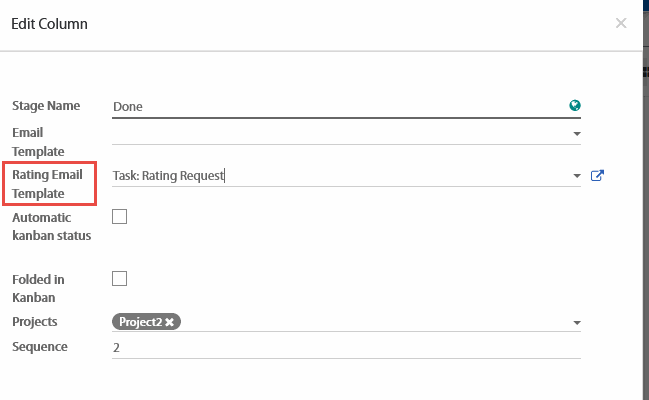Open the Rating Email Template dropdown arrow
This screenshot has height=400, width=649.
576,176
